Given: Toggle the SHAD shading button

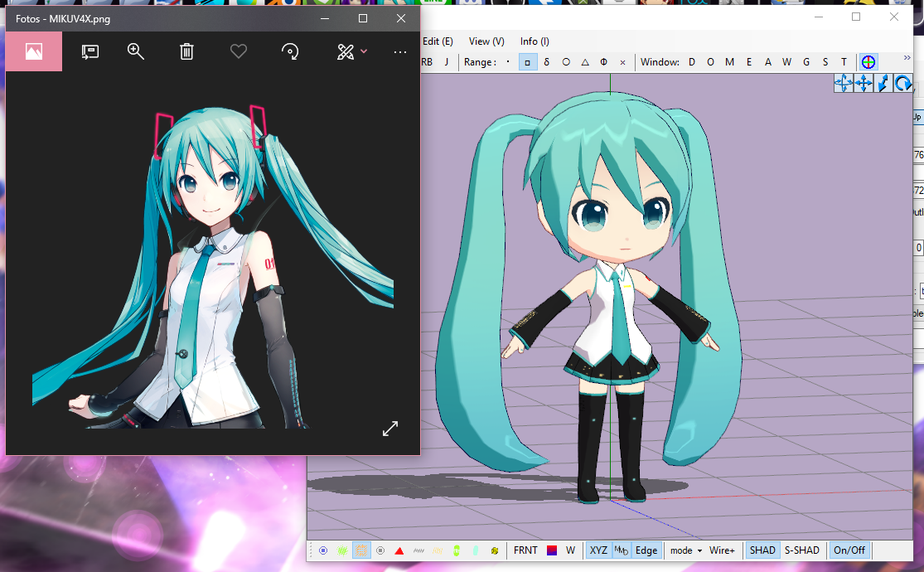Looking at the screenshot, I should (x=762, y=550).
